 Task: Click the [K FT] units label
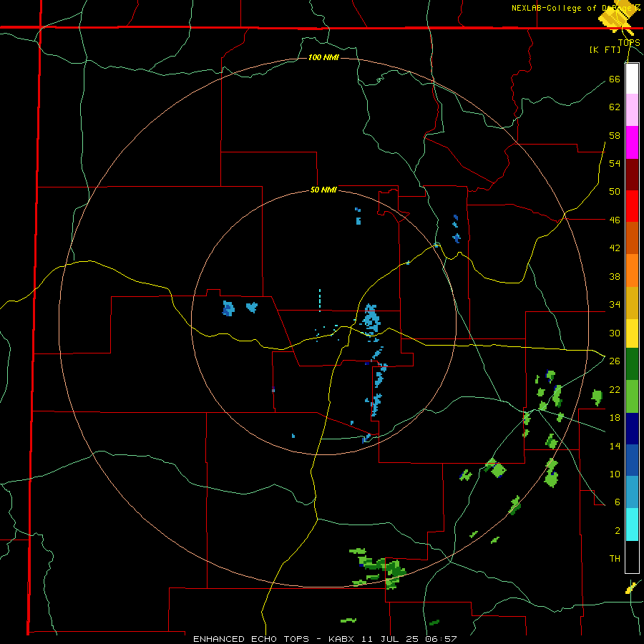pyautogui.click(x=605, y=49)
